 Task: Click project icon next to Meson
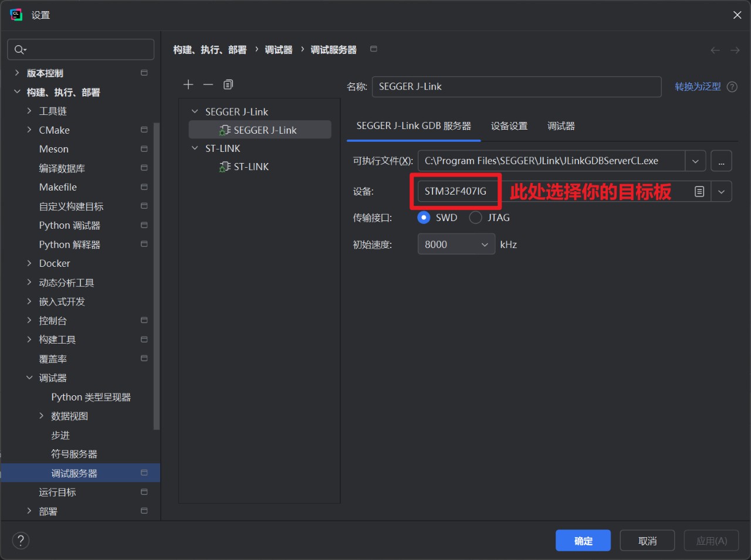click(144, 149)
